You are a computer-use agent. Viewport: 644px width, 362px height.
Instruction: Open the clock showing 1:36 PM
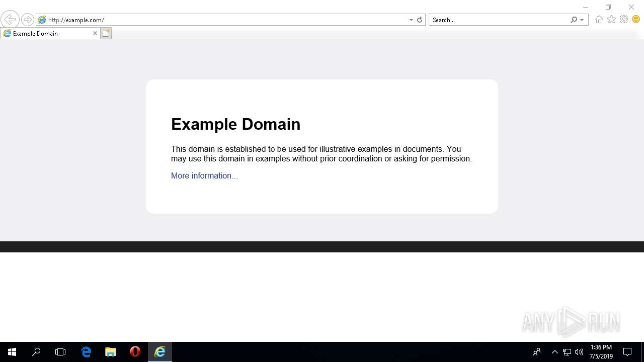601,352
